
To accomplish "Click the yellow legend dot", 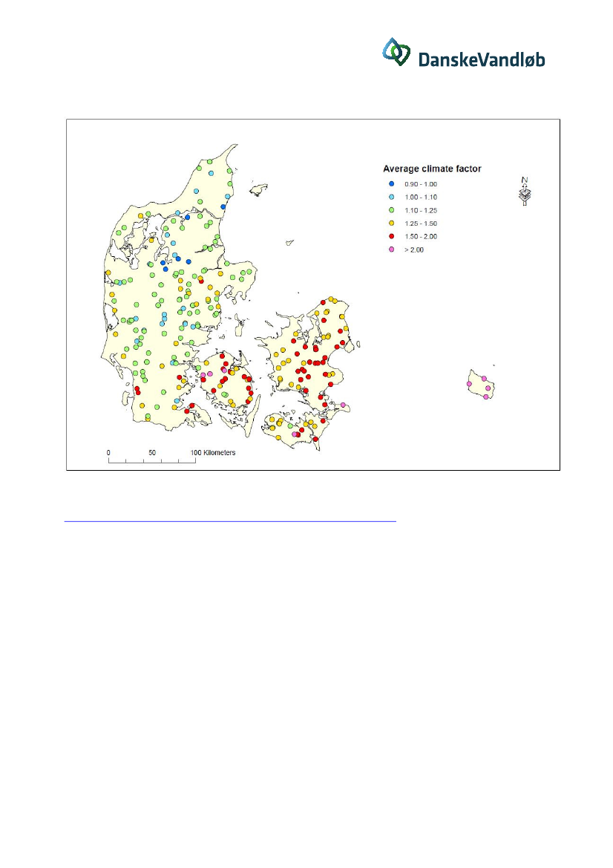I will (x=391, y=223).
